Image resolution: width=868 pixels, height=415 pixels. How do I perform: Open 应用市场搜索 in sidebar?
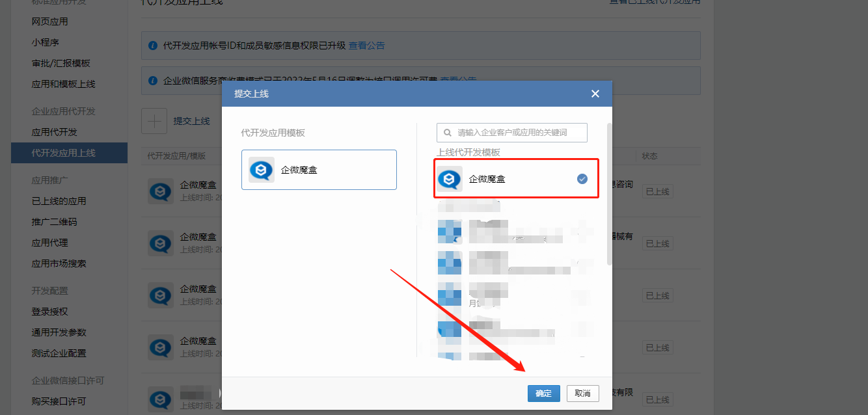59,263
